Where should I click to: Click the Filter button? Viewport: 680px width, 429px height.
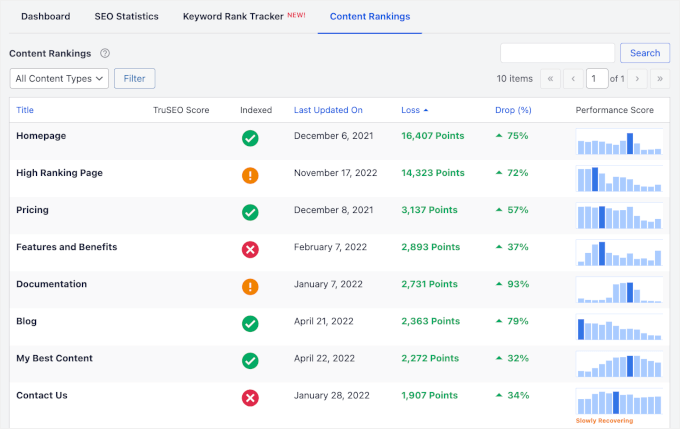pyautogui.click(x=135, y=78)
